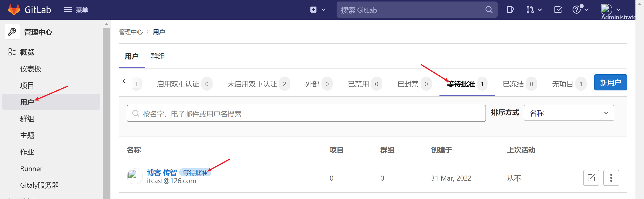Click the Administrator avatar
The image size is (644, 199).
click(606, 10)
